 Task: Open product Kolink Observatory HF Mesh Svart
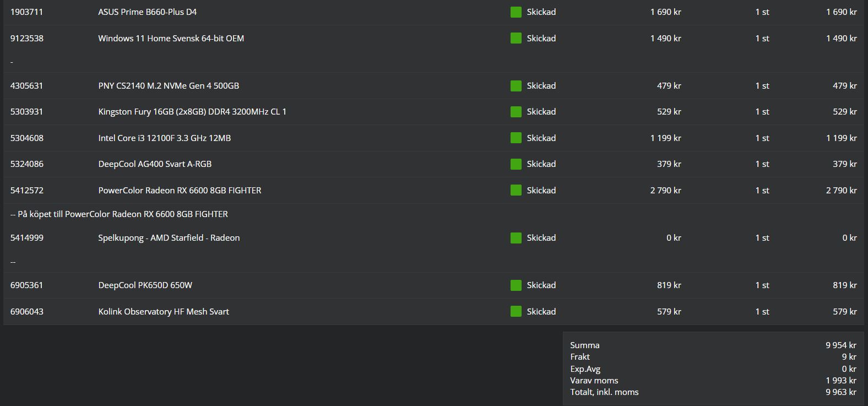[x=164, y=311]
